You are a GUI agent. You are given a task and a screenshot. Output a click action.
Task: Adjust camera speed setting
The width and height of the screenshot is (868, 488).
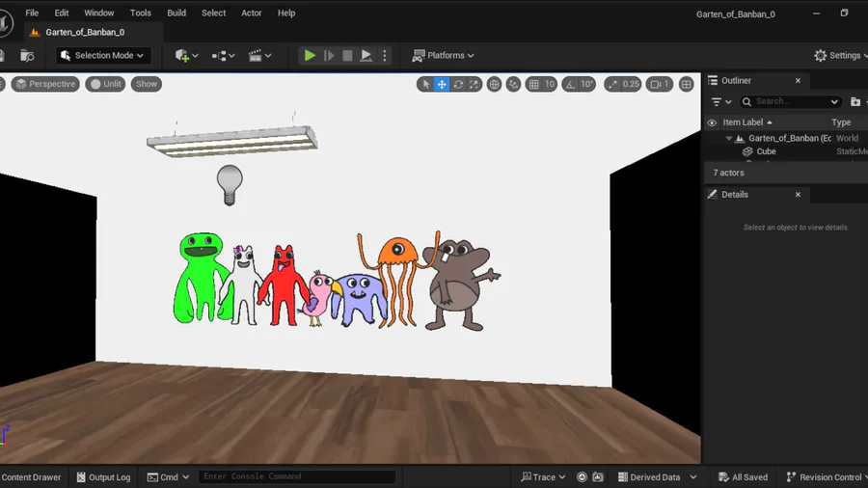[660, 84]
